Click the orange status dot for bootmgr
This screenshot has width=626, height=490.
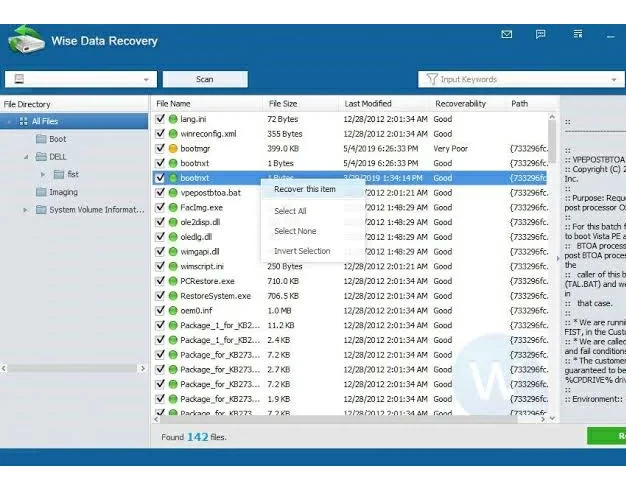click(x=173, y=149)
